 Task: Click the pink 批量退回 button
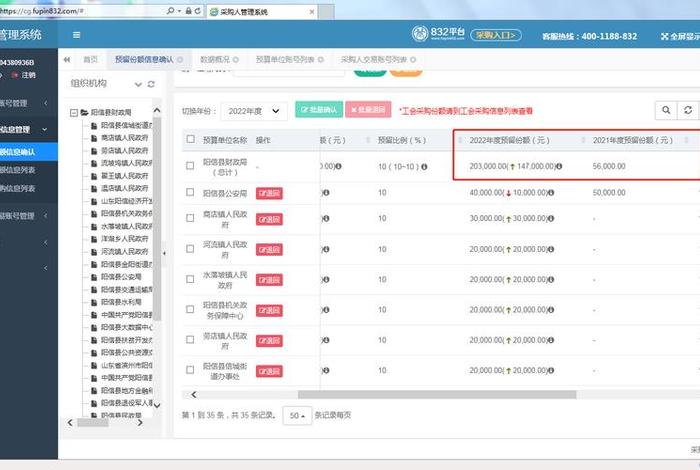tap(368, 109)
